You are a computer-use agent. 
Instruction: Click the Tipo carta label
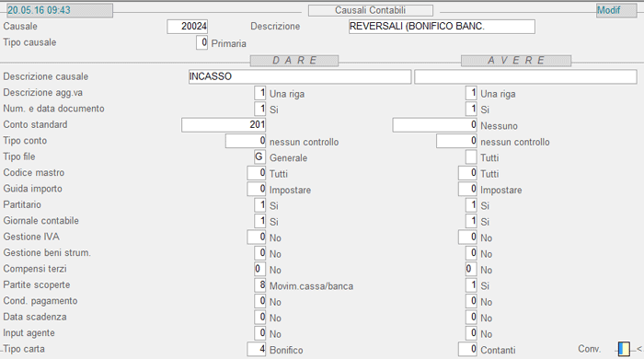[24, 349]
